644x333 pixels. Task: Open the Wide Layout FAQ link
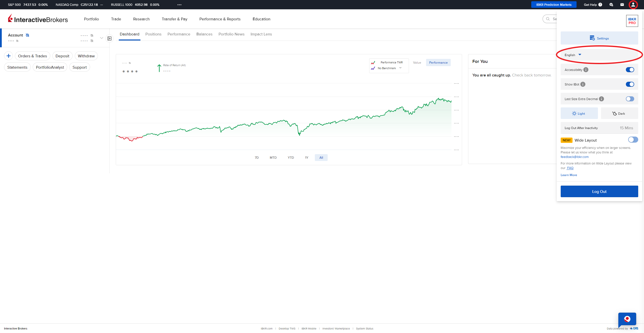coord(570,168)
